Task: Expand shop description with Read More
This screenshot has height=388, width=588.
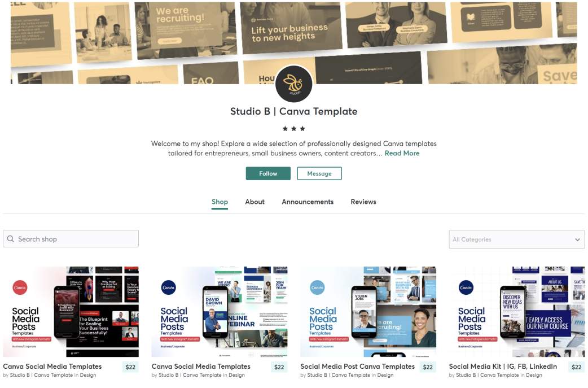Action: pyautogui.click(x=402, y=153)
